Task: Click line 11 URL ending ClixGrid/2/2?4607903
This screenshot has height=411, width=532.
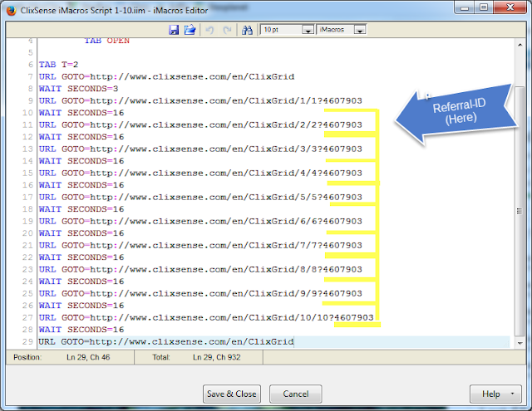Action: click(x=200, y=125)
